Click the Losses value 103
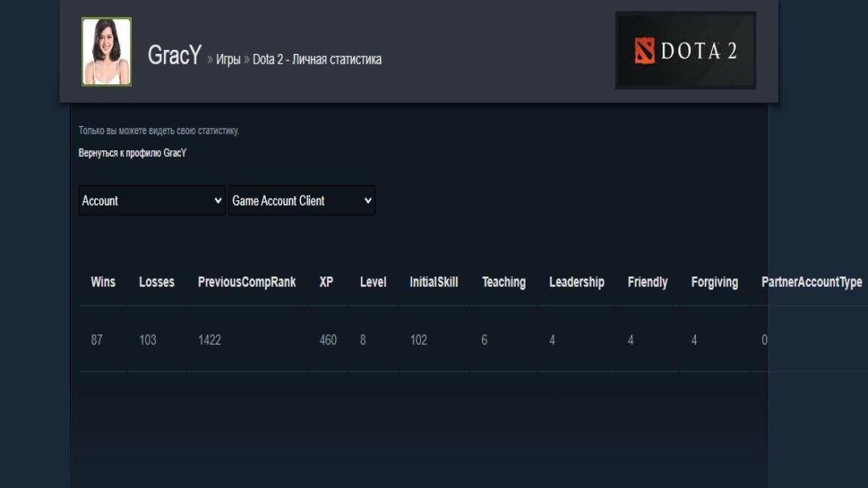The image size is (868, 488). (148, 339)
